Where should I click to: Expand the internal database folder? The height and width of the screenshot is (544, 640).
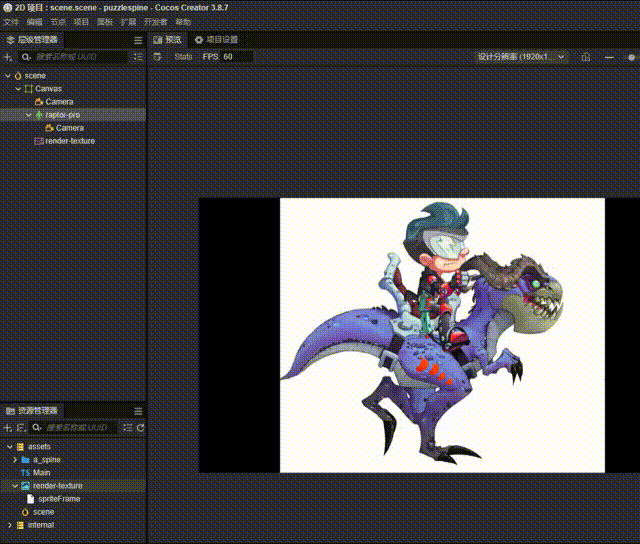click(x=9, y=525)
